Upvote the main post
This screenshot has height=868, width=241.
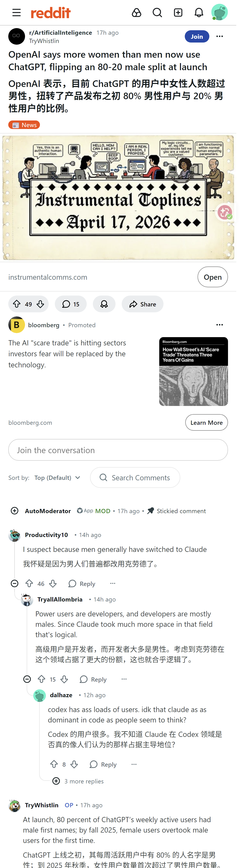point(17,304)
